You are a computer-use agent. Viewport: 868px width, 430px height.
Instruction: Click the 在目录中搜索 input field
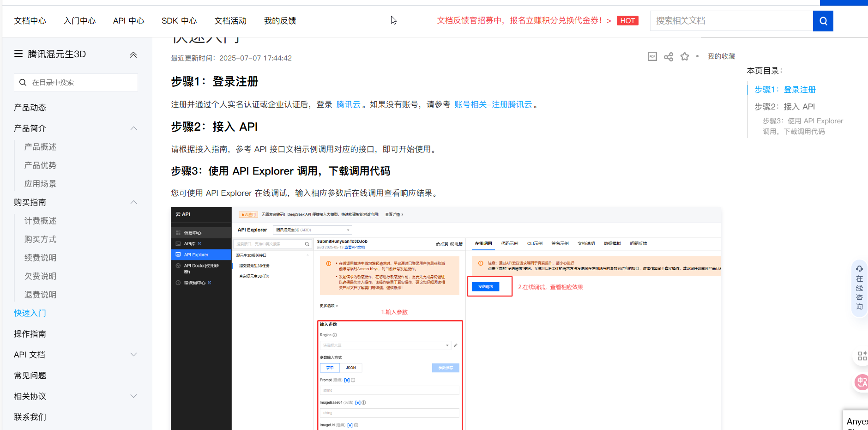[76, 83]
